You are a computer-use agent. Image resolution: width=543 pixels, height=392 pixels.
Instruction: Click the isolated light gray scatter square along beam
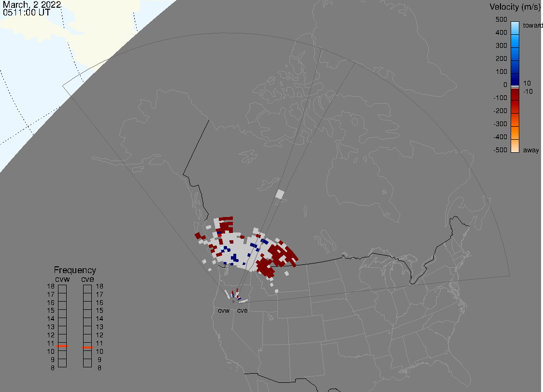tap(280, 194)
